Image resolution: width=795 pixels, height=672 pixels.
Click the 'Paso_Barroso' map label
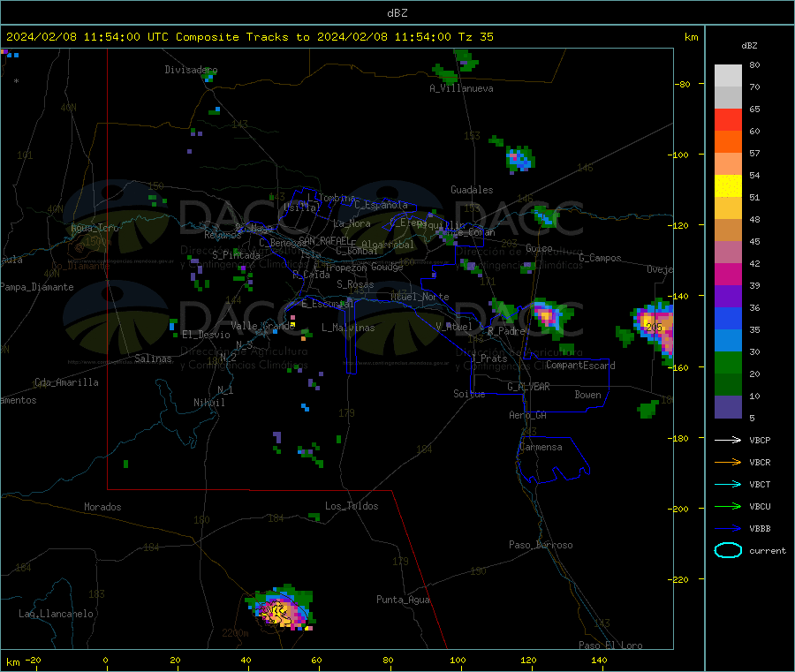click(541, 545)
